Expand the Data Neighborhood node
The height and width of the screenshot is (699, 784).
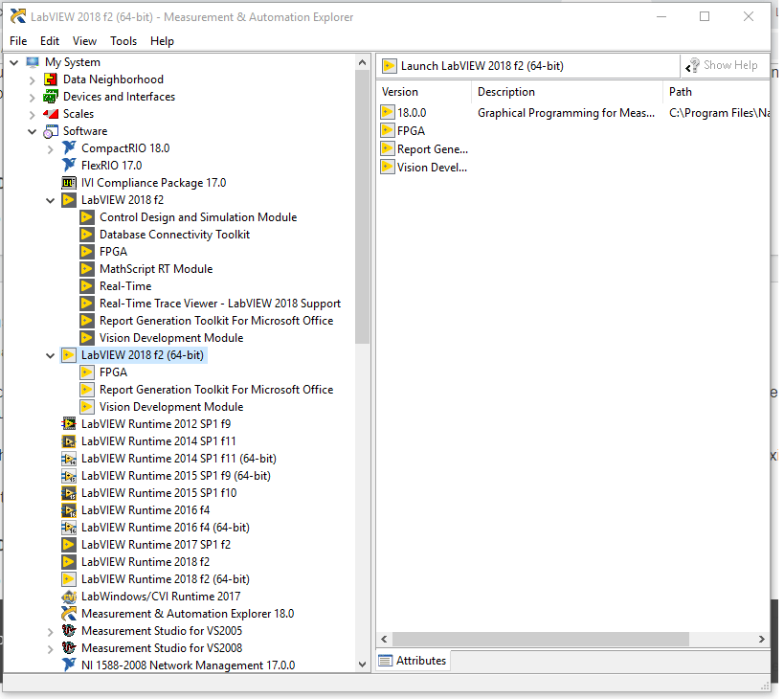[33, 80]
